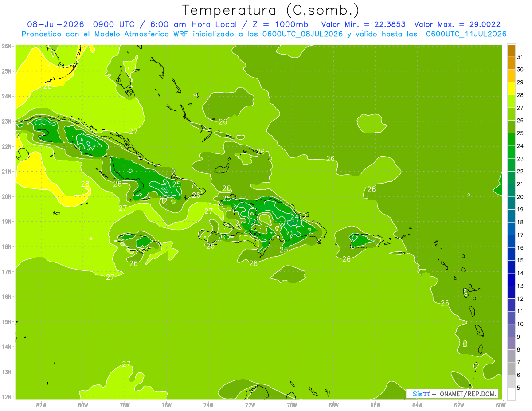
Task: Click the 14N latitude axis label
Action: click(7, 347)
